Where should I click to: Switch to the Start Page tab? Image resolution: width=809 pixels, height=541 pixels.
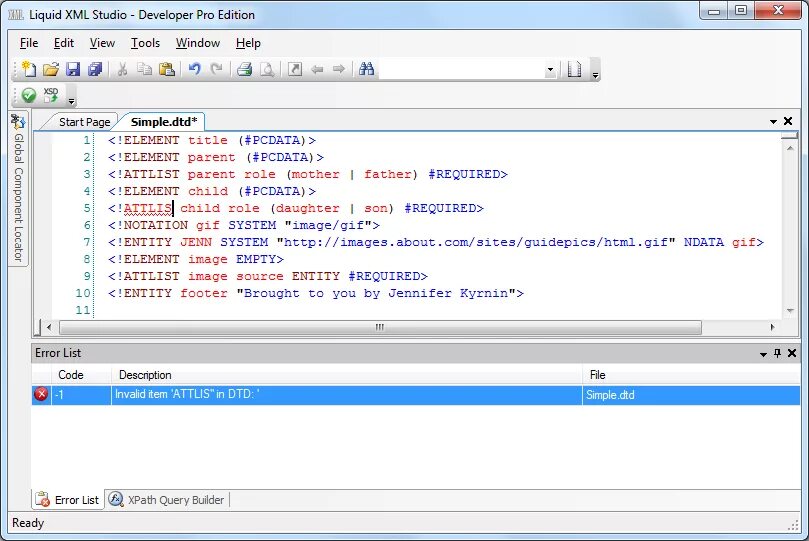[84, 122]
